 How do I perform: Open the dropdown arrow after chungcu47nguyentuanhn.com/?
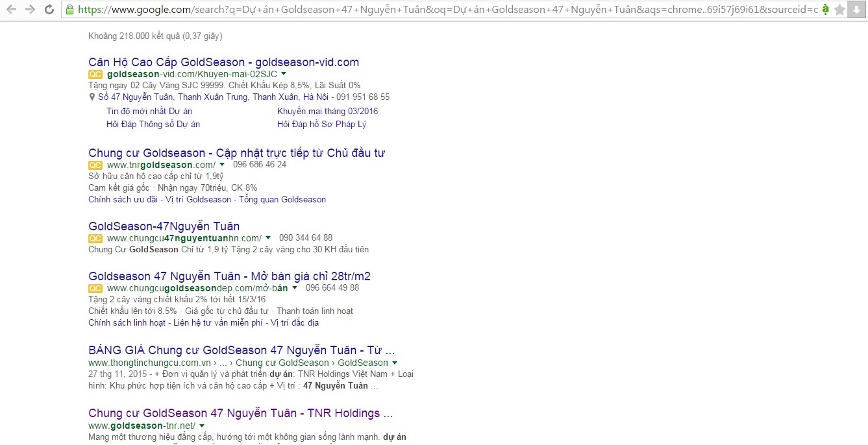point(268,239)
